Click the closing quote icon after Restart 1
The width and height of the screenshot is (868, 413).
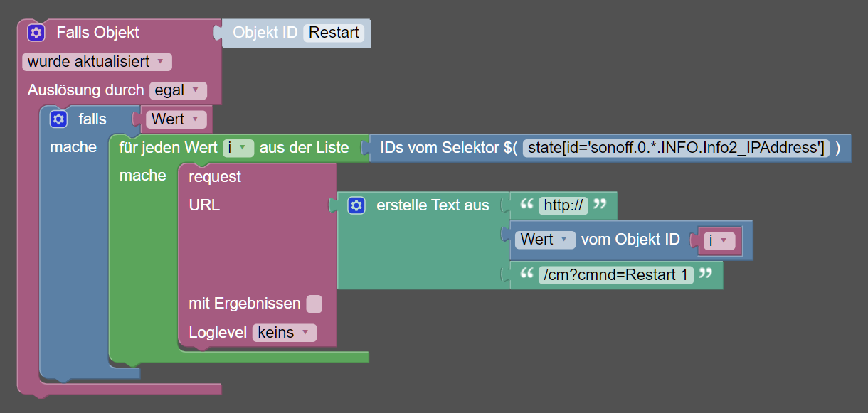705,274
